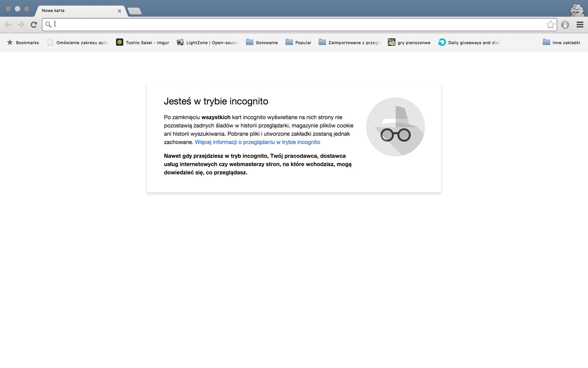Screen dimensions: 588x368
Task: Expand the Inne zakładki folder
Action: coord(561,42)
